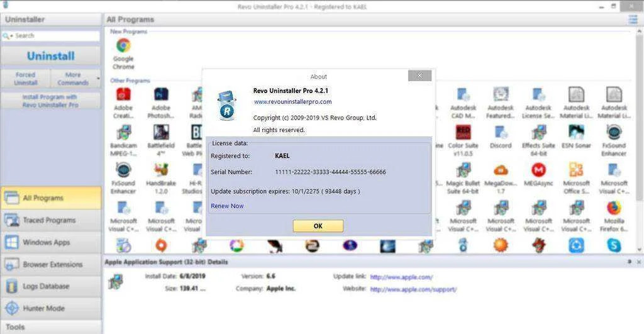
Task: Open the search options magnifier dropdown
Action: point(8,36)
